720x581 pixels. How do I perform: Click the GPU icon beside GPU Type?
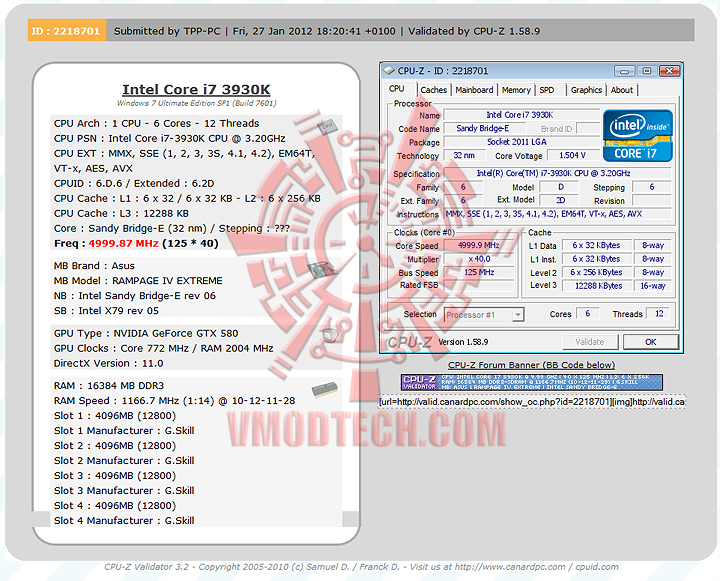click(330, 335)
